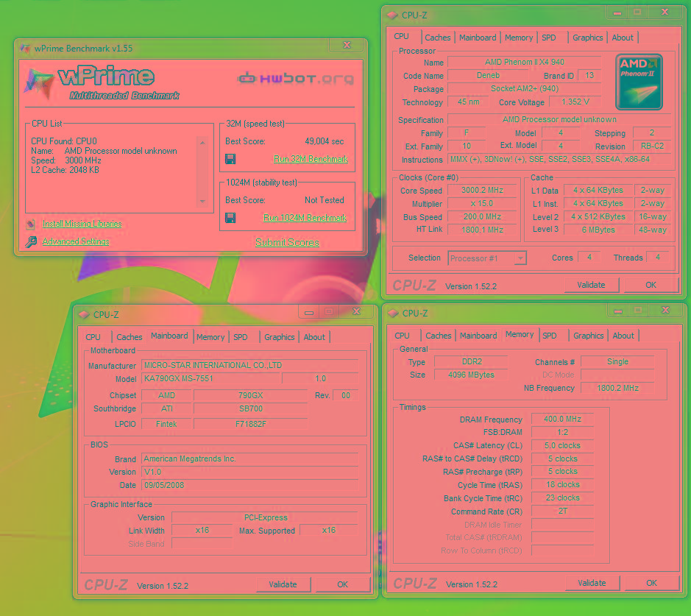
Task: Click the NB Frequency 1800.2 MHz value
Action: click(x=617, y=388)
